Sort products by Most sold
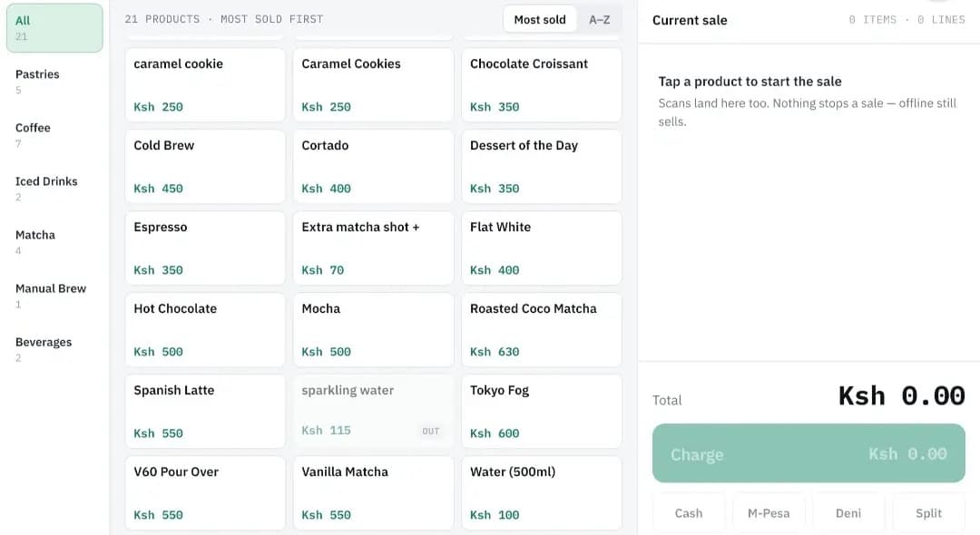Image resolution: width=980 pixels, height=535 pixels. tap(540, 20)
